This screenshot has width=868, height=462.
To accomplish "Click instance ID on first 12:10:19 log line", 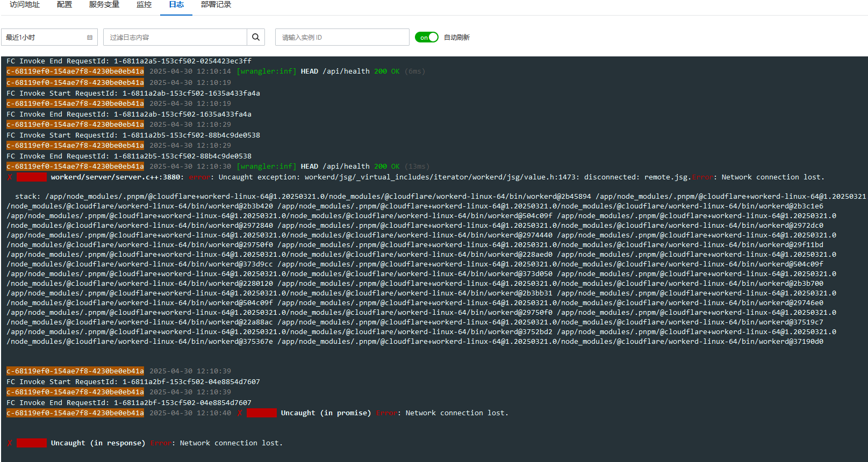I will [x=75, y=83].
